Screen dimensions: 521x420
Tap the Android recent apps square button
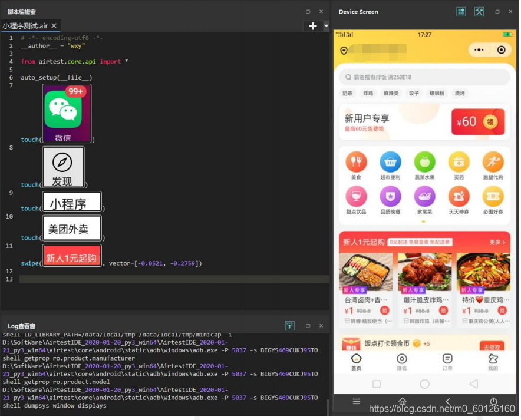click(377, 384)
